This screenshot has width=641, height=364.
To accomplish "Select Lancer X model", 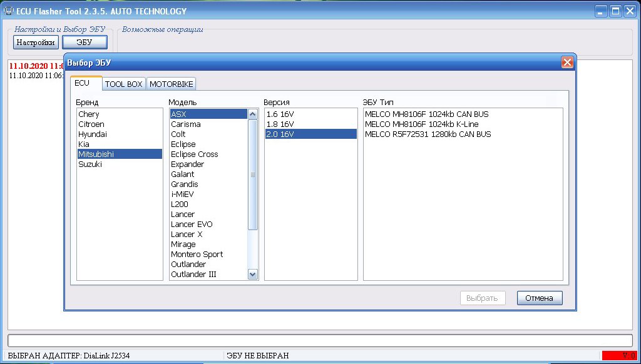I will (x=208, y=234).
